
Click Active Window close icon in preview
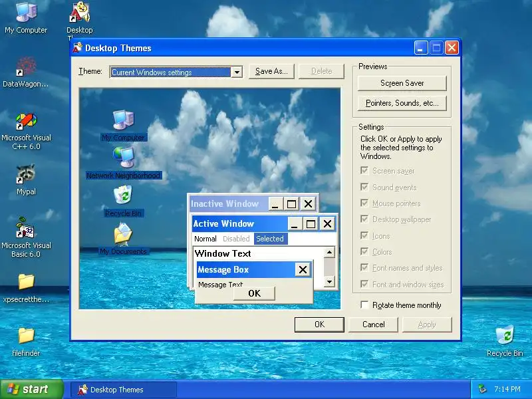point(327,224)
